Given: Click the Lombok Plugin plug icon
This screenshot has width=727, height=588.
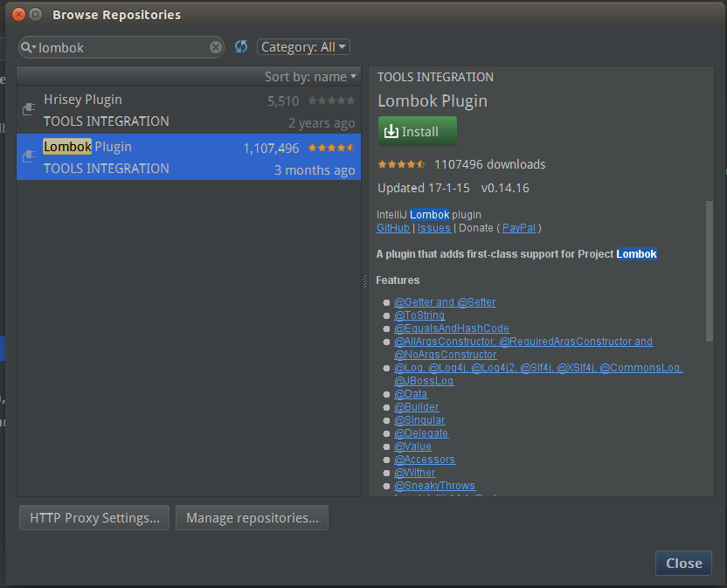Looking at the screenshot, I should 28,156.
